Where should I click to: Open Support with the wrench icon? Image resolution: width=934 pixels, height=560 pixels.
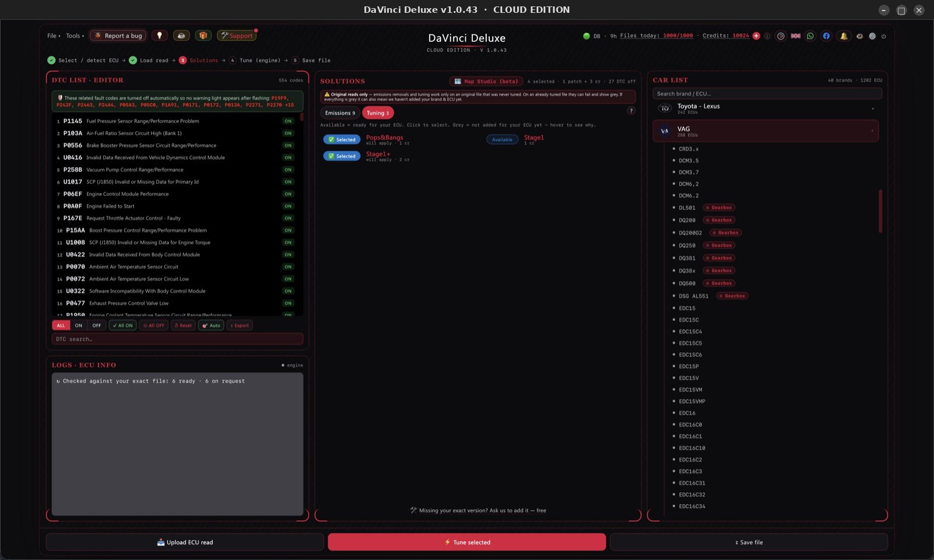[x=236, y=36]
